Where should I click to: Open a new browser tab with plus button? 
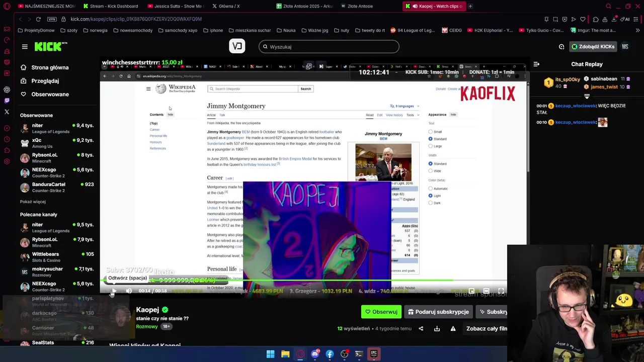470,6
